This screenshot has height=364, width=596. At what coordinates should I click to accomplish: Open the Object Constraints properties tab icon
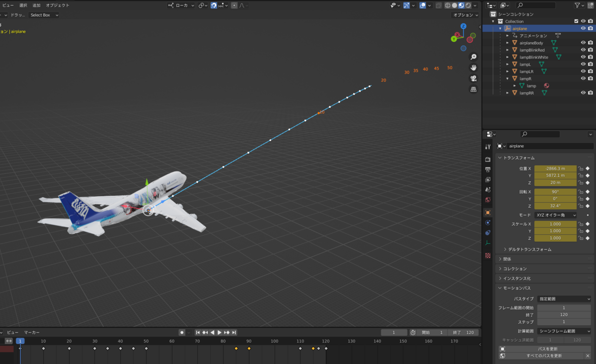[488, 233]
